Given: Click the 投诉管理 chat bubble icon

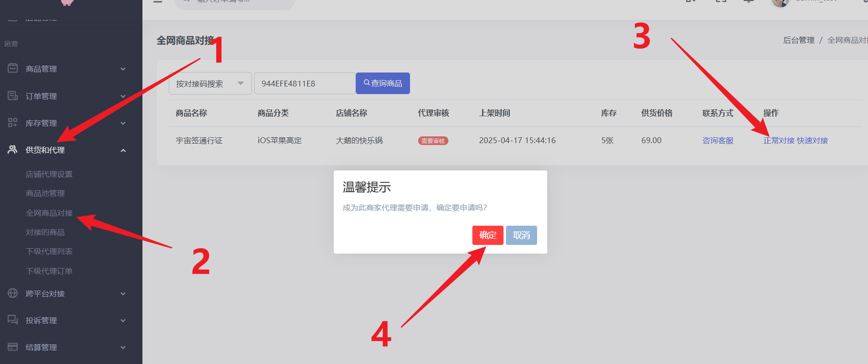Looking at the screenshot, I should click(13, 320).
